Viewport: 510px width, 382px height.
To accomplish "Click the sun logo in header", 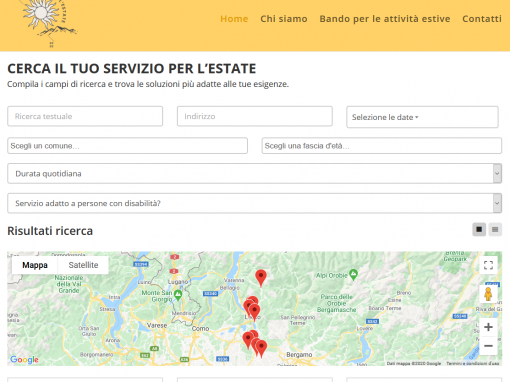I will click(x=49, y=23).
